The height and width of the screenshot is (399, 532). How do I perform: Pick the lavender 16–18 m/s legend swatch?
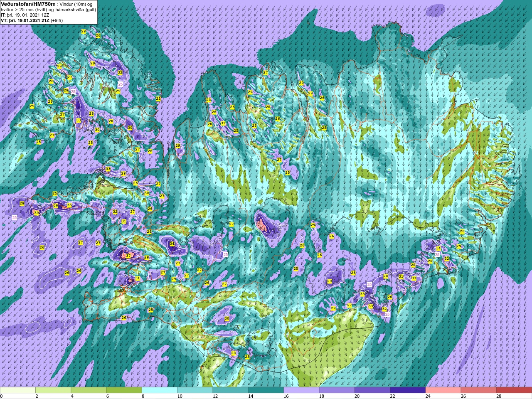coord(301,390)
